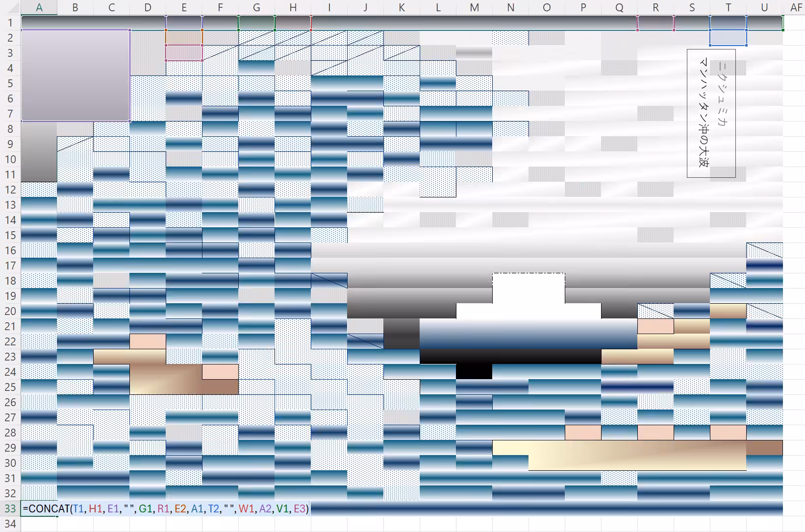Select the peach cell T28
805x532 pixels.
coord(728,433)
